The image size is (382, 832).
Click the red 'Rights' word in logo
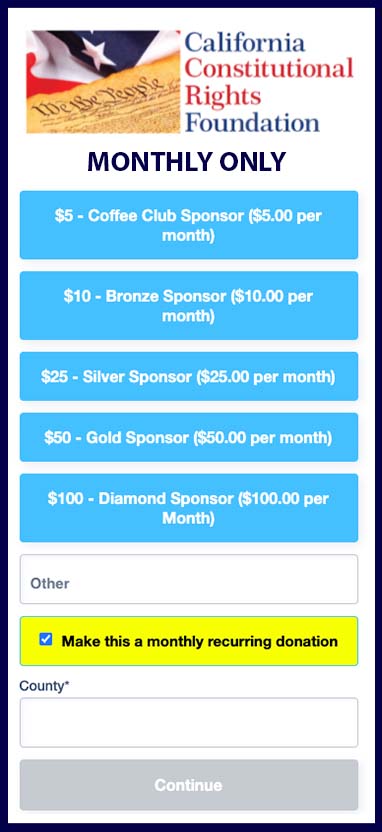point(223,96)
